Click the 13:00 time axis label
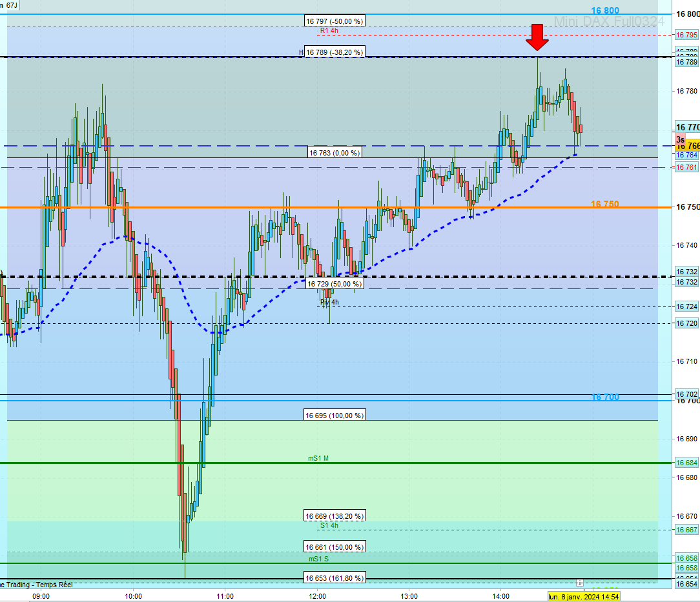Viewport: 700px width, 602px height. [x=409, y=596]
